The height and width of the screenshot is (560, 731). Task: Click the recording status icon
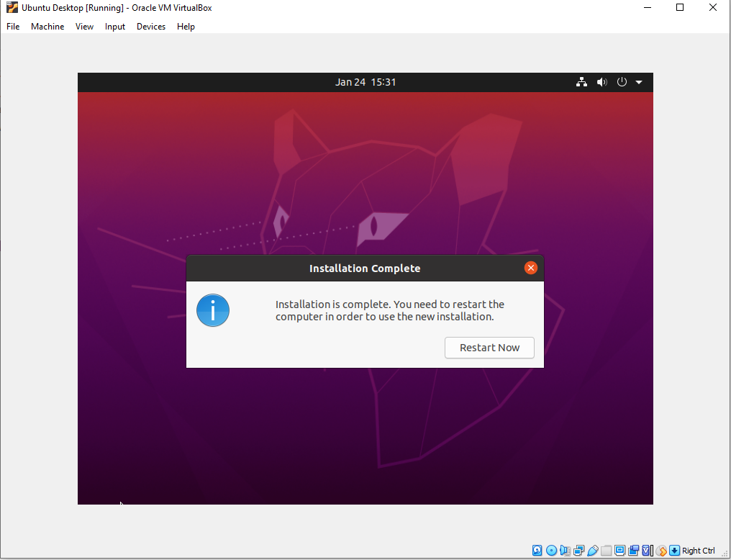pyautogui.click(x=633, y=551)
